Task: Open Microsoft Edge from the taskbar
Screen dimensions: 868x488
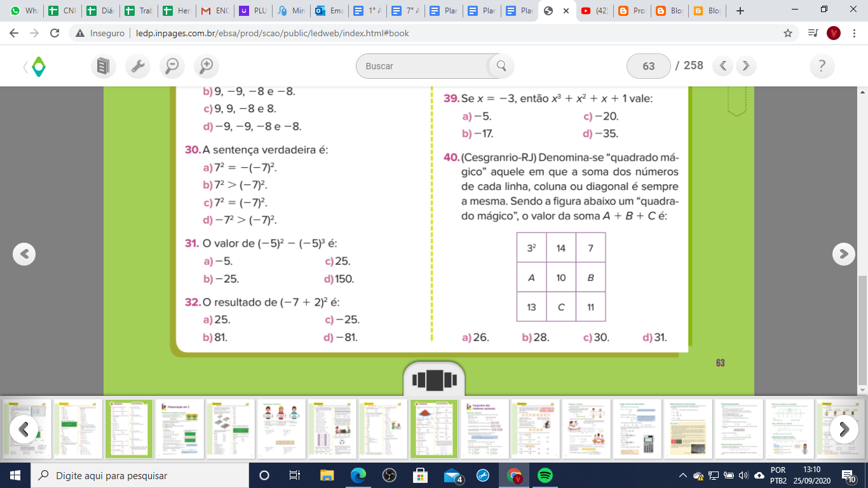Action: pyautogui.click(x=358, y=475)
